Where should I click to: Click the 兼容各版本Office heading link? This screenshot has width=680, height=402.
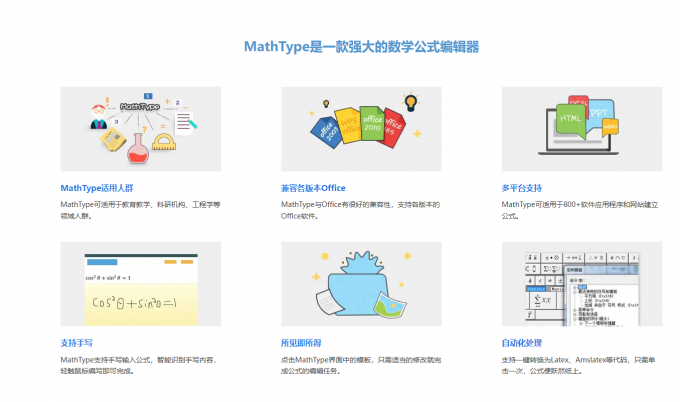pos(313,188)
